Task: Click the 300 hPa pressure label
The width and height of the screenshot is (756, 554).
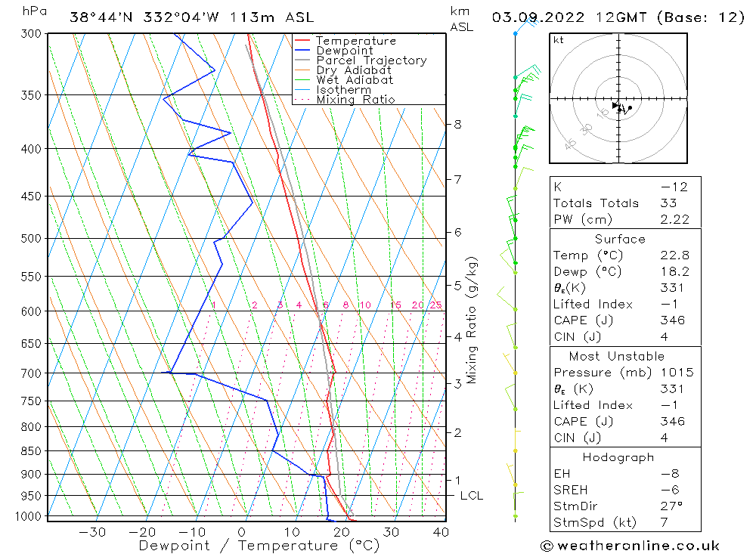Action: click(x=31, y=34)
